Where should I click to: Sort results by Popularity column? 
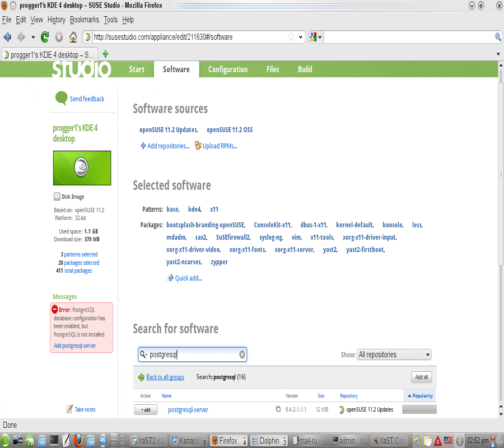click(420, 395)
